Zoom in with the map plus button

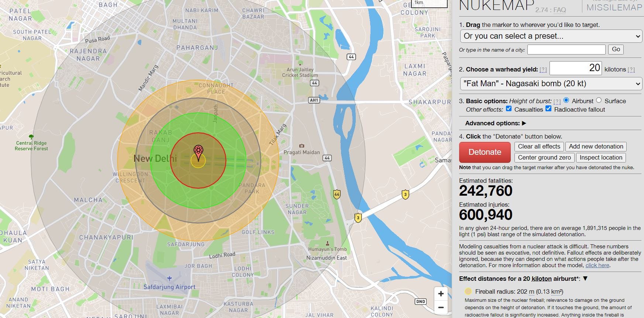[441, 294]
